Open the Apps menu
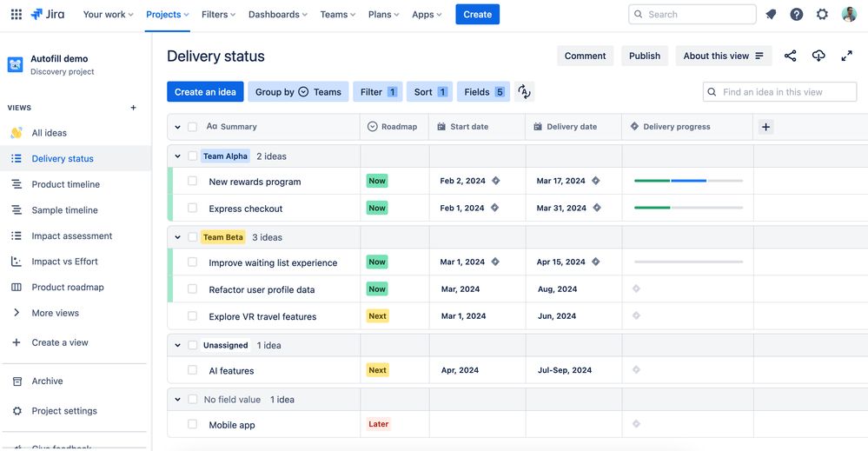The height and width of the screenshot is (451, 868). 427,15
